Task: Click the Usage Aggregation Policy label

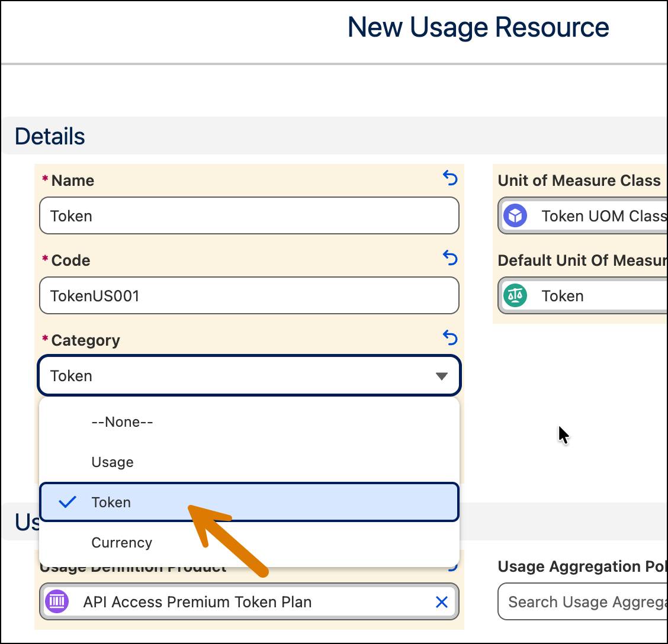Action: (x=582, y=566)
